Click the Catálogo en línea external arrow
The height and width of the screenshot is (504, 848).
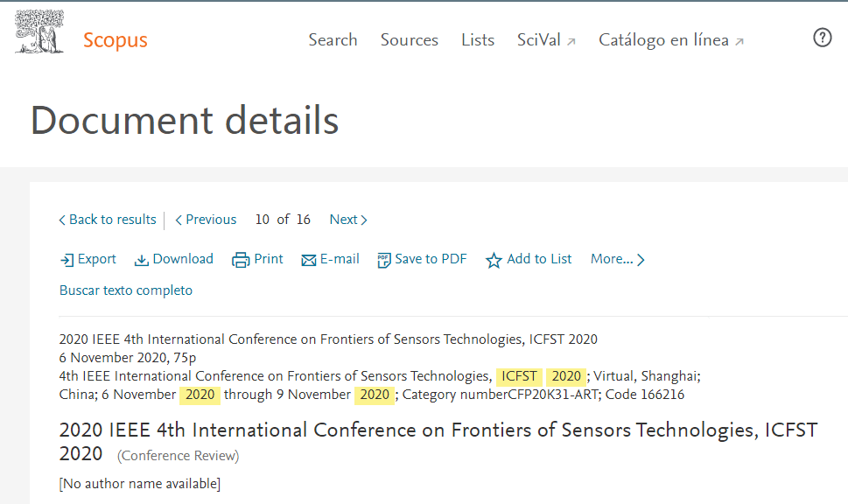[739, 42]
